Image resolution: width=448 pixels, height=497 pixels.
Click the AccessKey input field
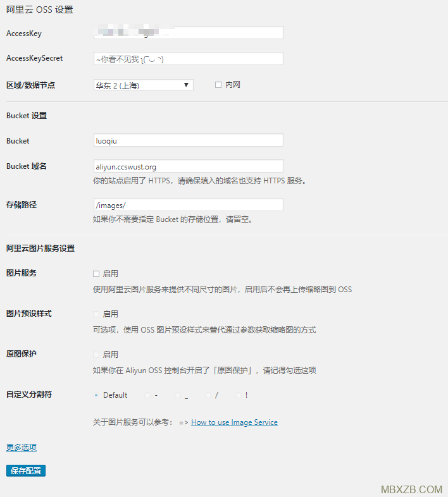188,33
